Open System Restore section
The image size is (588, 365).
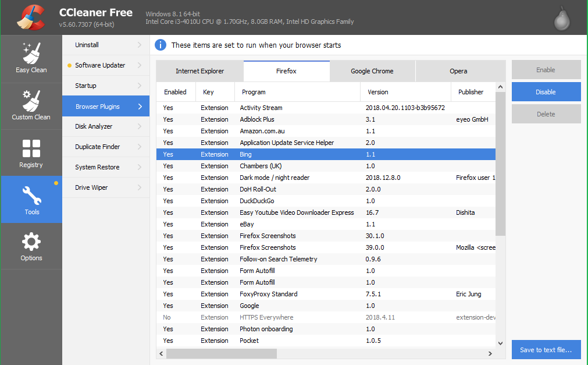(x=106, y=167)
